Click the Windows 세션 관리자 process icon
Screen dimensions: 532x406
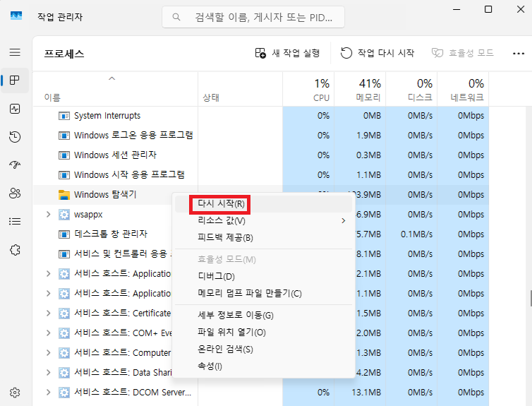(64, 155)
